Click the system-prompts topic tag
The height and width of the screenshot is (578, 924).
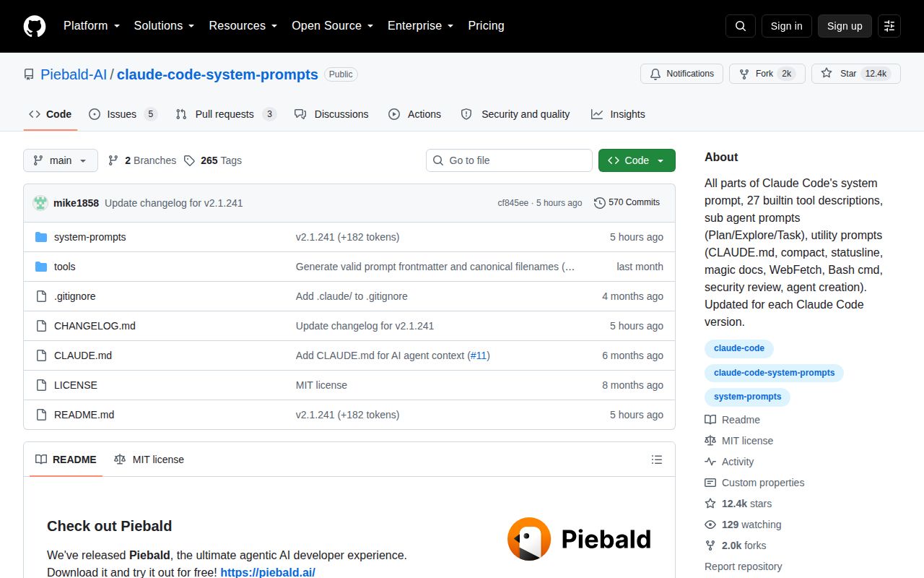pyautogui.click(x=747, y=397)
